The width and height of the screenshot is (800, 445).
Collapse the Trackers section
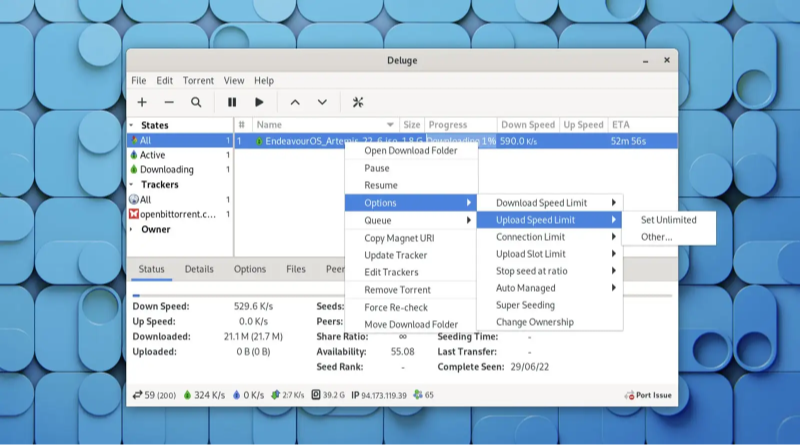click(132, 184)
